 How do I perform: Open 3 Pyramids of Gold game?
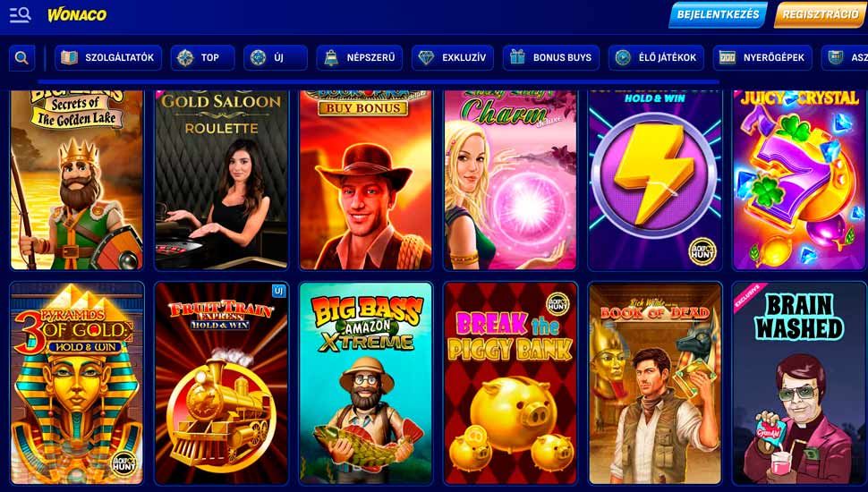[x=77, y=384]
